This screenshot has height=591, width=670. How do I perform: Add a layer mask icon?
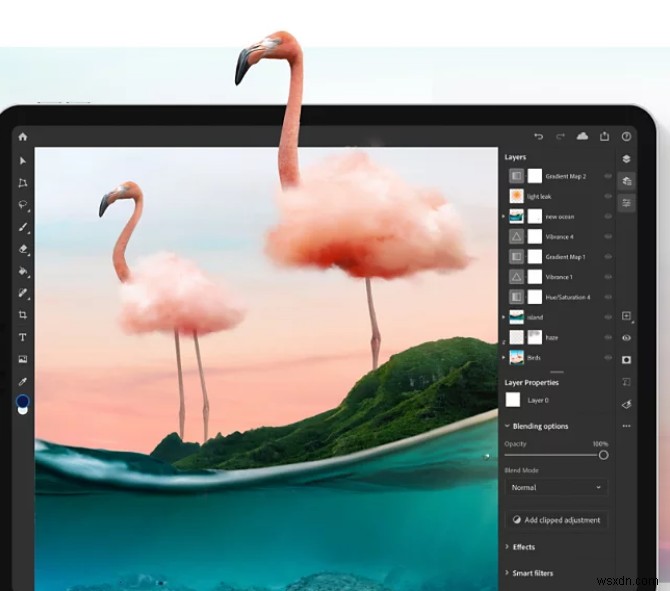pyautogui.click(x=626, y=360)
